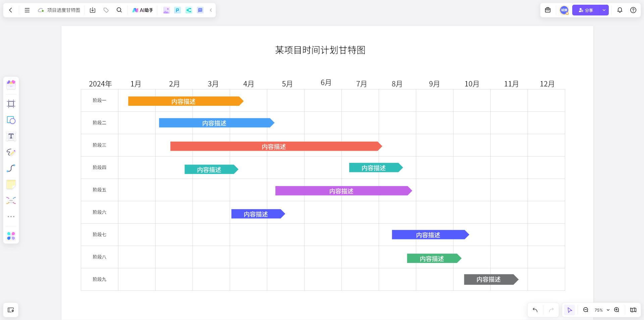Toggle the selection cursor mode
This screenshot has width=644, height=320.
[x=569, y=310]
